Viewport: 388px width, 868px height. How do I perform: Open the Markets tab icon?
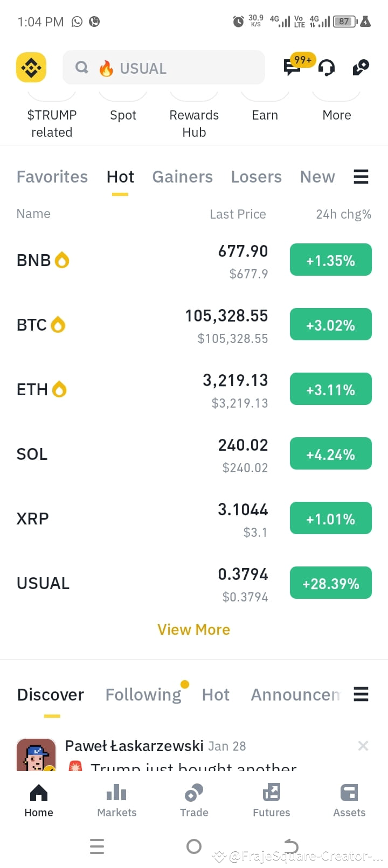pos(116,793)
